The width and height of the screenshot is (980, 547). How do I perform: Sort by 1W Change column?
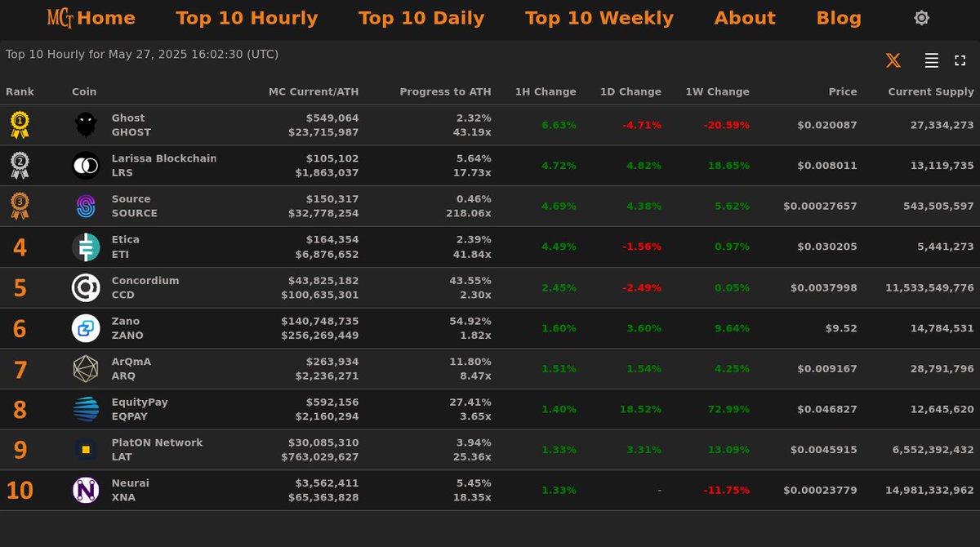coord(717,92)
